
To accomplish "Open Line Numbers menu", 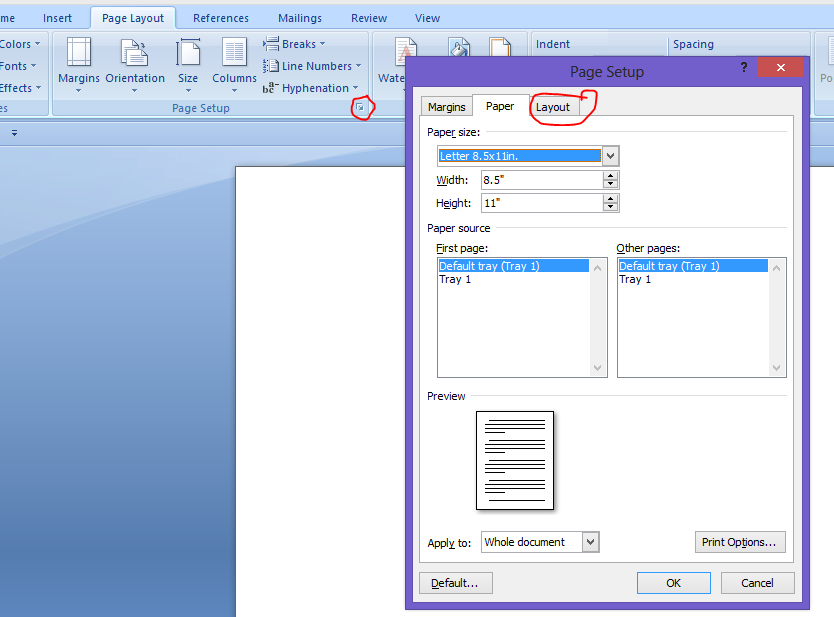I will pyautogui.click(x=309, y=66).
